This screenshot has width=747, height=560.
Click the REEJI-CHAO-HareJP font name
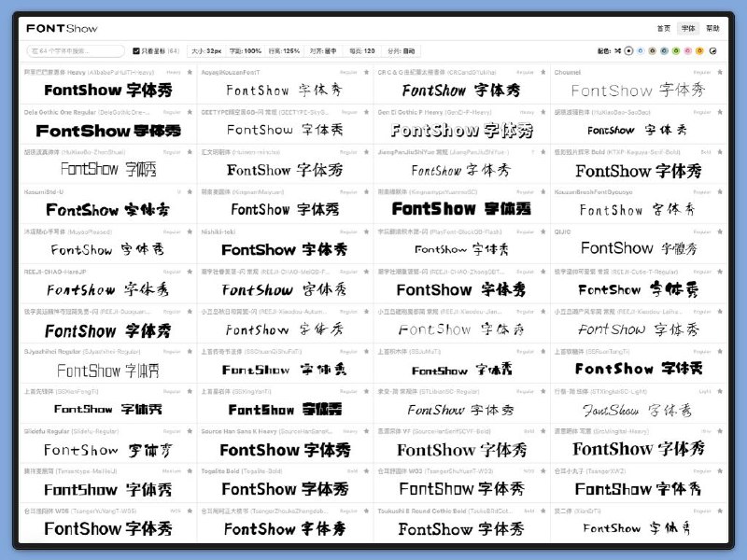tap(55, 272)
